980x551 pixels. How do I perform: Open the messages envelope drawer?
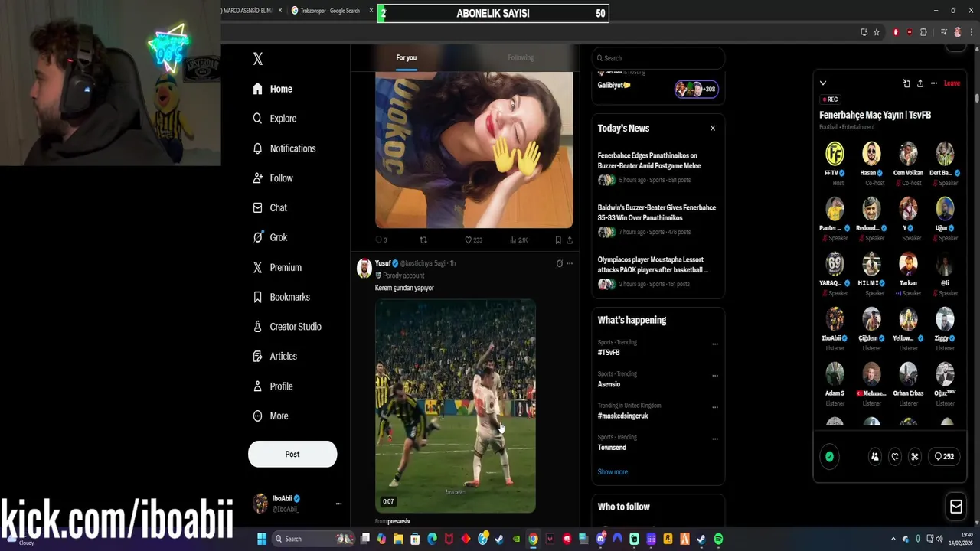[955, 507]
